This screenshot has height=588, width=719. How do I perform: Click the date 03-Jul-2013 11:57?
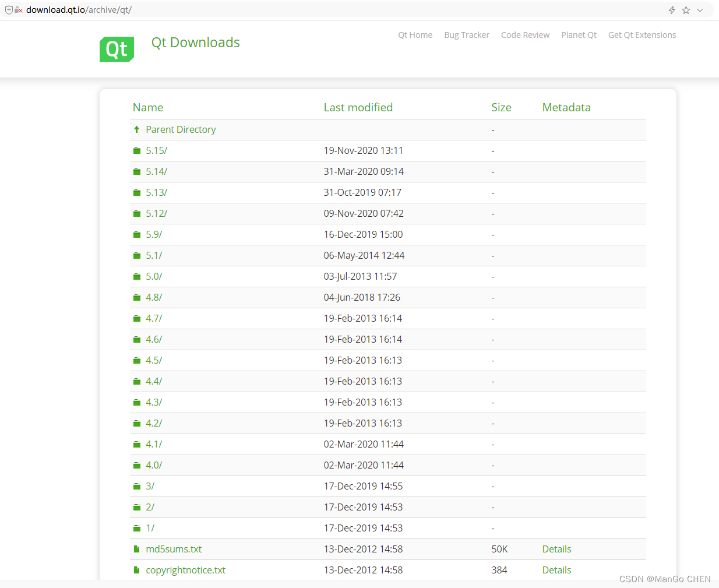[x=360, y=276]
